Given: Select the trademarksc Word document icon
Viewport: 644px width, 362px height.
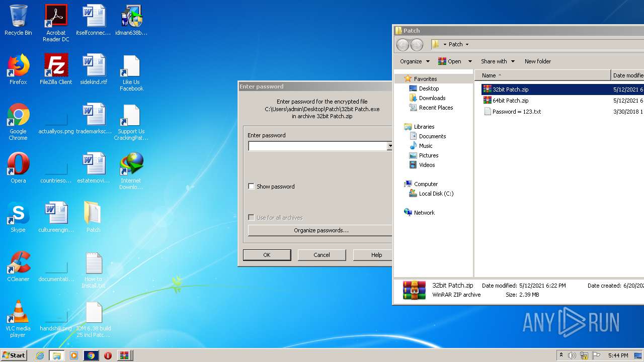Looking at the screenshot, I should (94, 119).
